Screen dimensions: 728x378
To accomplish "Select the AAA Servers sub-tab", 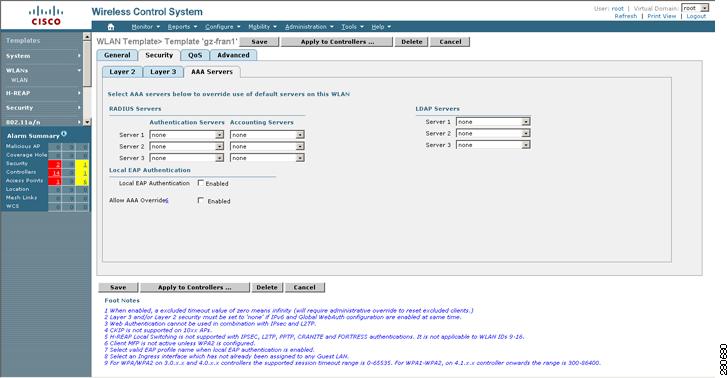I will [212, 72].
